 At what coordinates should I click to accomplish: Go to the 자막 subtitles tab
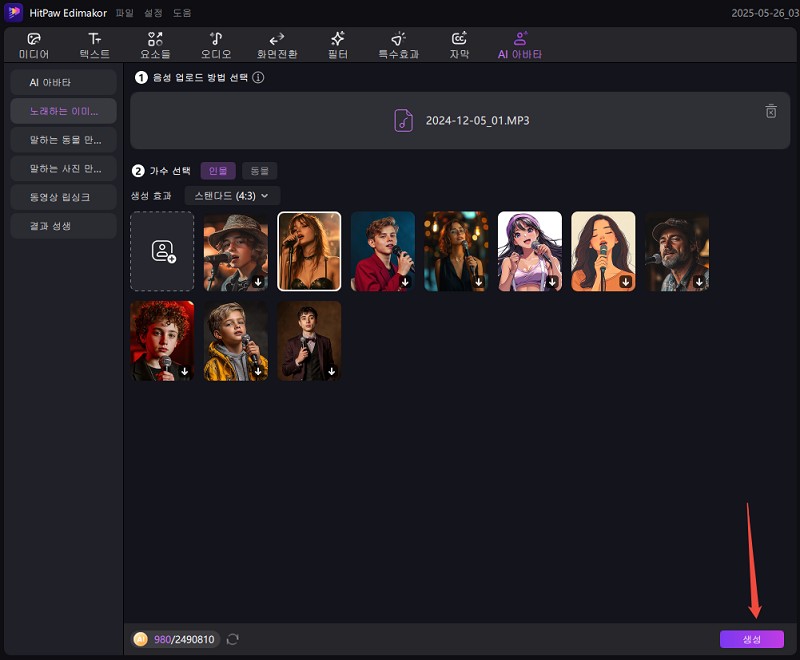click(459, 45)
